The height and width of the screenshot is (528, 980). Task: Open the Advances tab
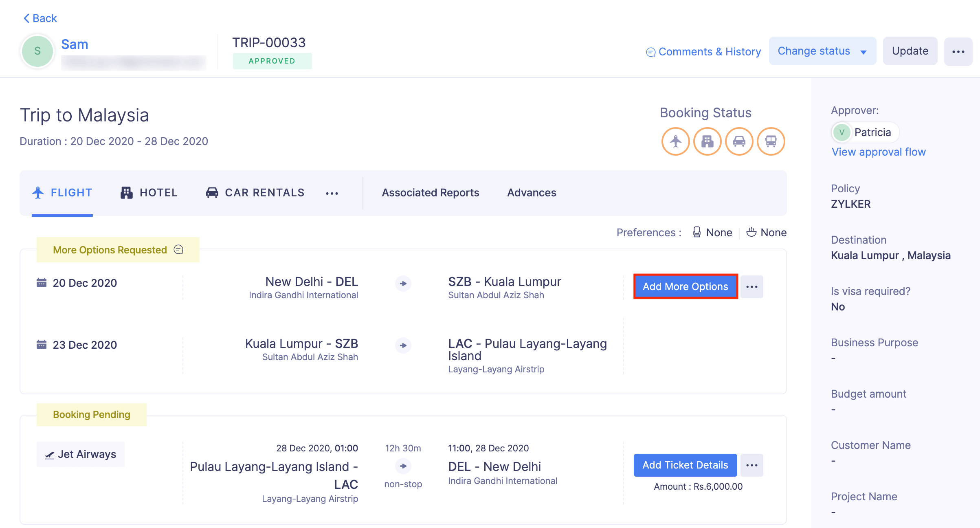click(532, 193)
